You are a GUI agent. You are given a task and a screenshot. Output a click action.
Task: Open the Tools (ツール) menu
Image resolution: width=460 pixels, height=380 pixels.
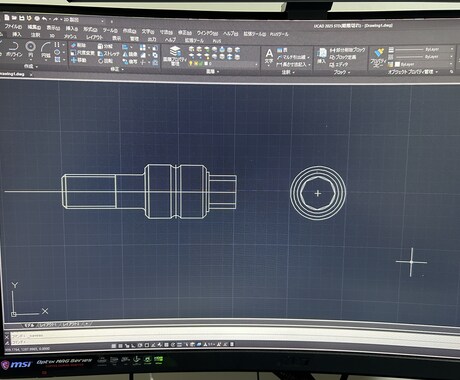110,30
